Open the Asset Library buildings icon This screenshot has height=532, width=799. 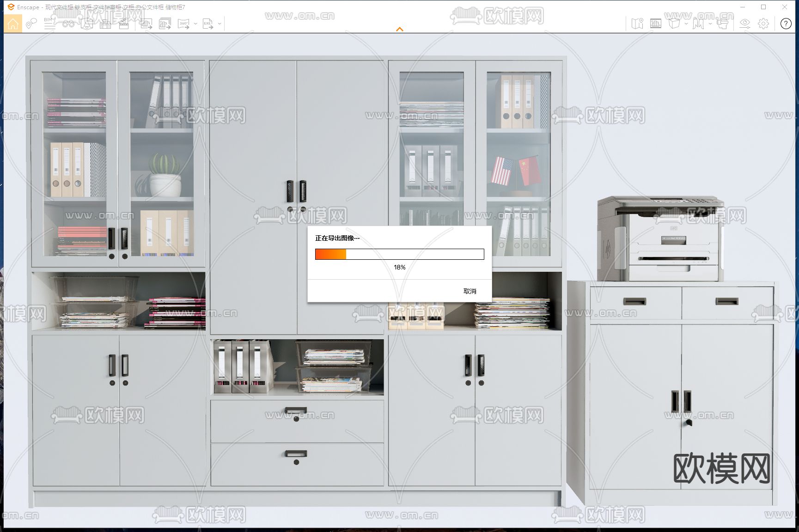point(105,24)
